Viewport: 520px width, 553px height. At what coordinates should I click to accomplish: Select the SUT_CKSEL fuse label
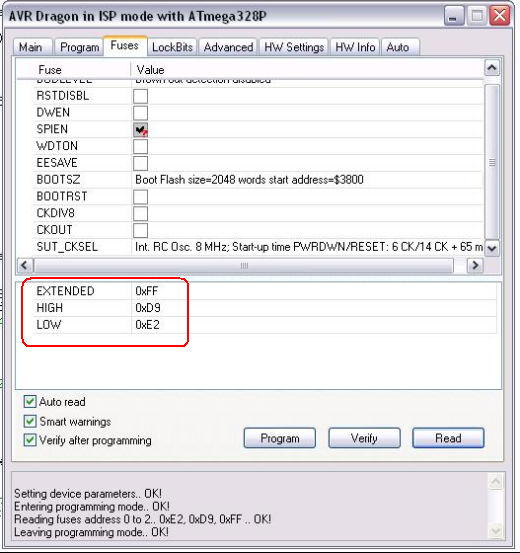pos(67,247)
